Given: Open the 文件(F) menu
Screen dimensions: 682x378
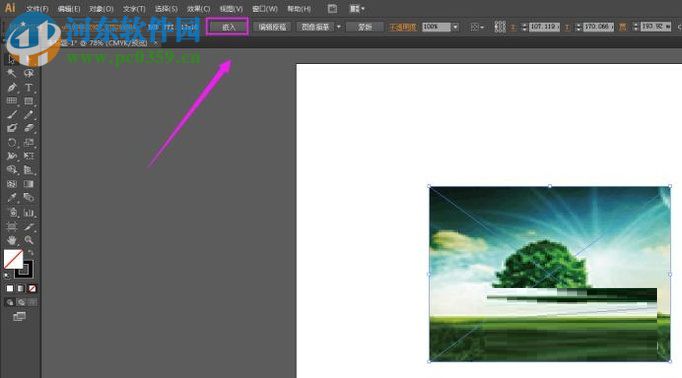Looking at the screenshot, I should (x=37, y=9).
